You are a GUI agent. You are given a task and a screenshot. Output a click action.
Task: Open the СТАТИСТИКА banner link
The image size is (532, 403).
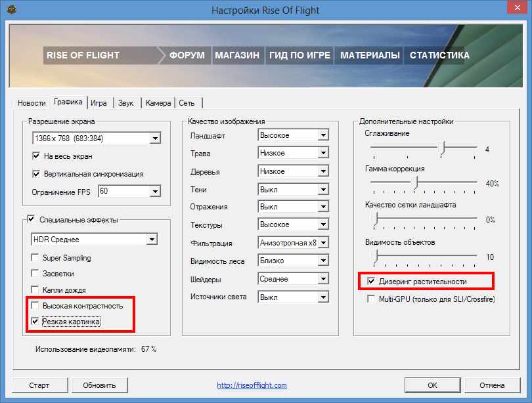click(439, 55)
